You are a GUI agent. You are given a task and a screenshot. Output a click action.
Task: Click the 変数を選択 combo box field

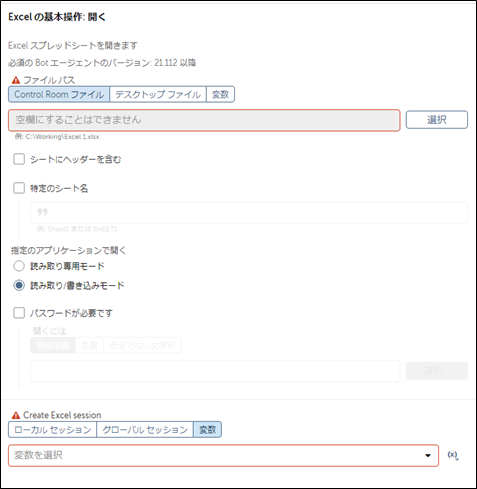click(223, 455)
